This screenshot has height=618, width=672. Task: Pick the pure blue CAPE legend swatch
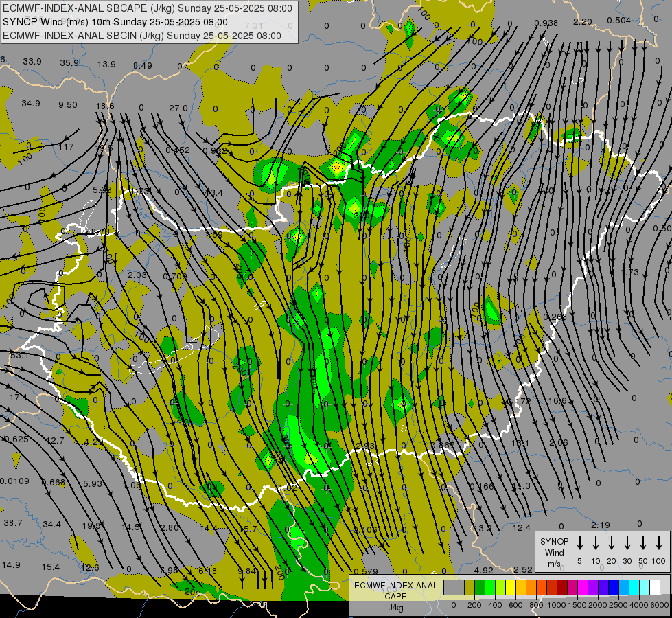pyautogui.click(x=613, y=588)
